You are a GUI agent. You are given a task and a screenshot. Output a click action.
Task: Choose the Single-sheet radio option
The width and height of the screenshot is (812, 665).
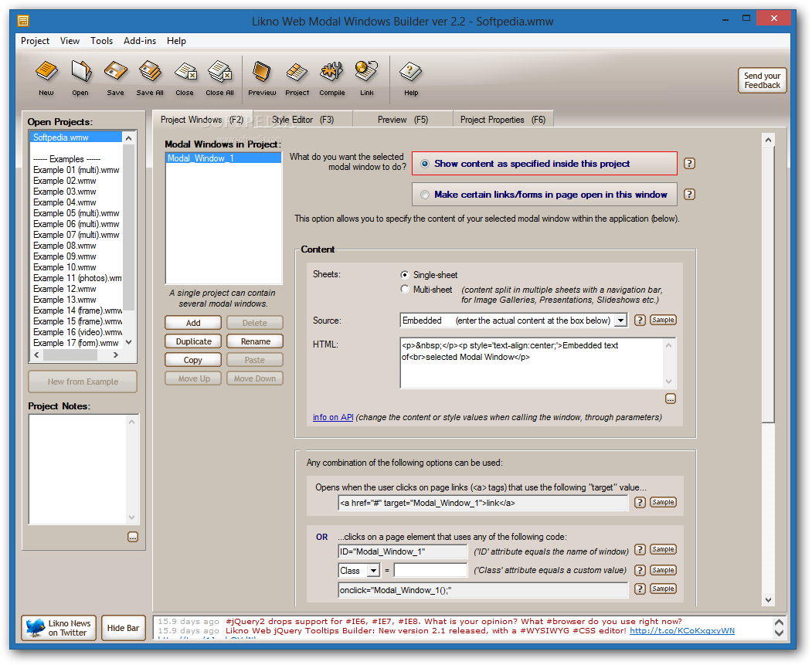point(404,275)
